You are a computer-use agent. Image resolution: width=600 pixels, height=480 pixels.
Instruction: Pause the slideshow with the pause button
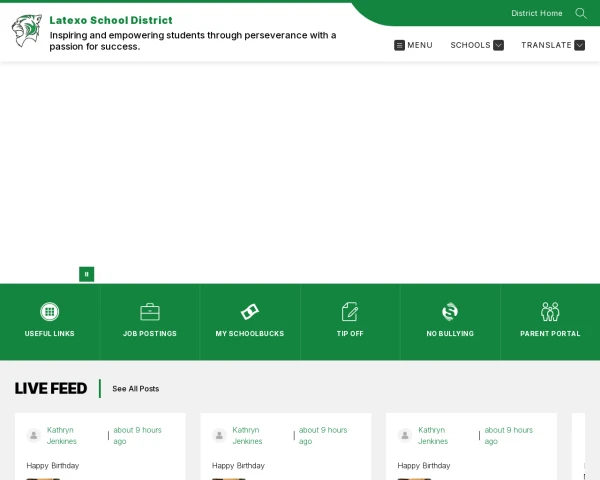[86, 274]
